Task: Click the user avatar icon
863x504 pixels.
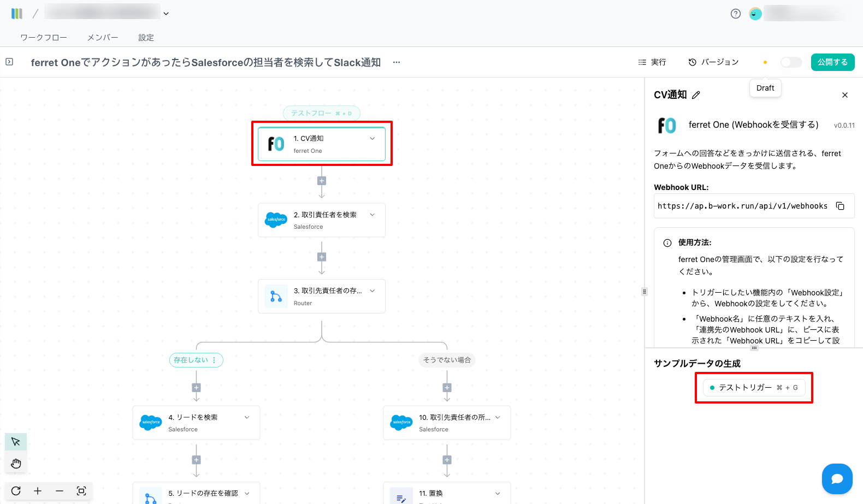Action: click(755, 14)
